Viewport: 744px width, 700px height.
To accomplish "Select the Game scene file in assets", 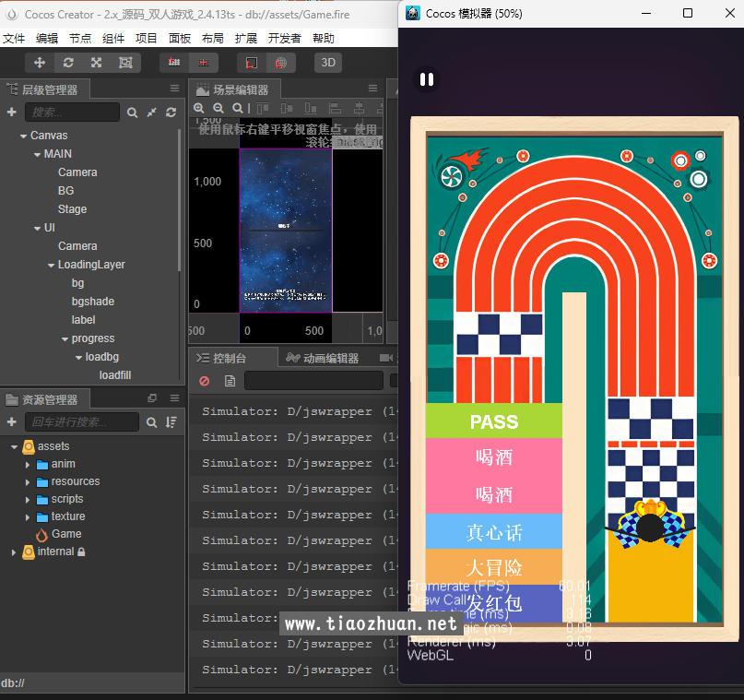I will point(66,534).
